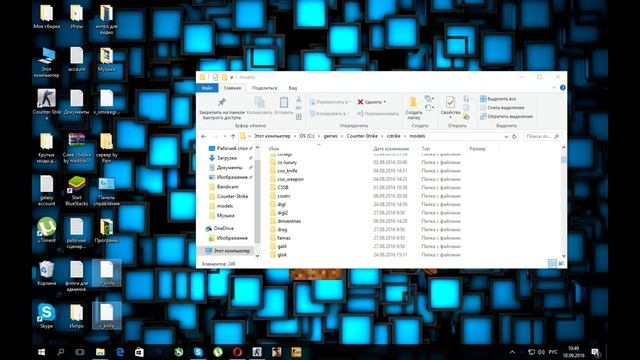The height and width of the screenshot is (360, 640).
Task: Open the recent locations dropdown arrow
Action: 224,136
